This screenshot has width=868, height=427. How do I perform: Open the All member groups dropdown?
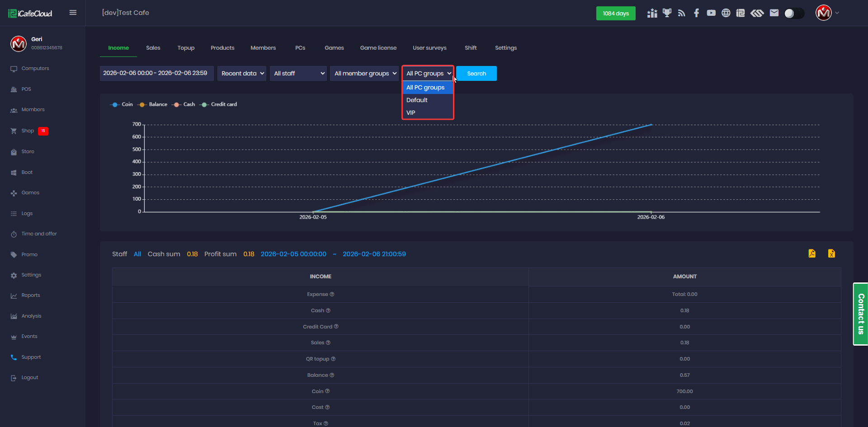point(365,74)
